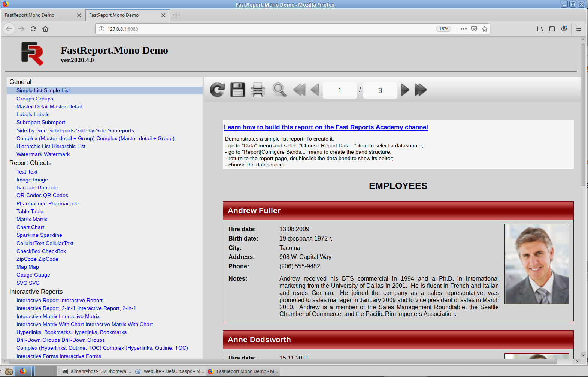This screenshot has height=377, width=588.
Task: Click the save report floppy icon
Action: click(237, 90)
